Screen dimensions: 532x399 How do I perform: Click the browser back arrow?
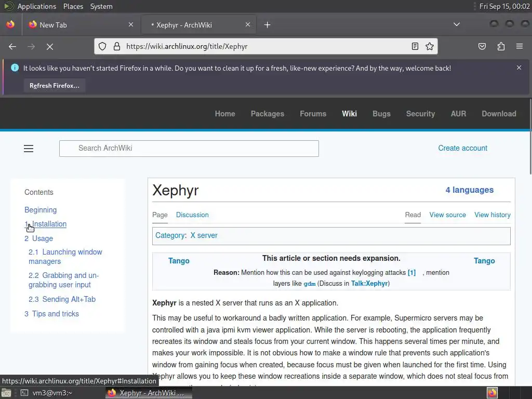point(12,46)
